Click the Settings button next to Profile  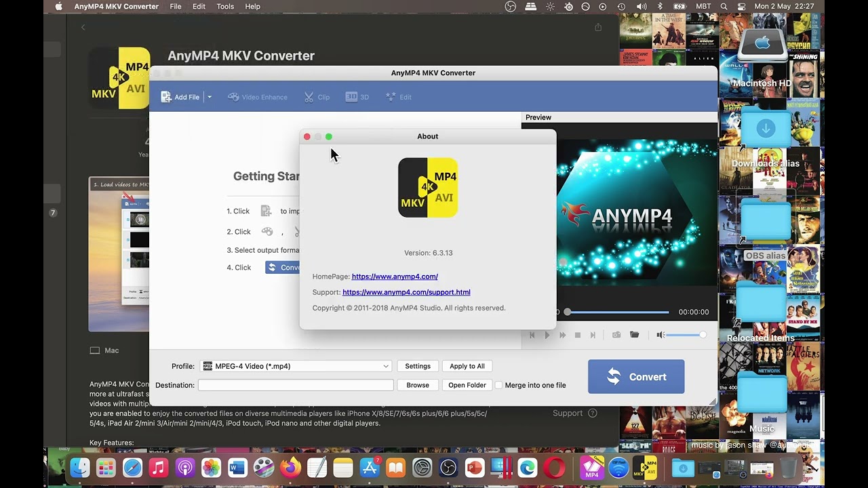[418, 366]
